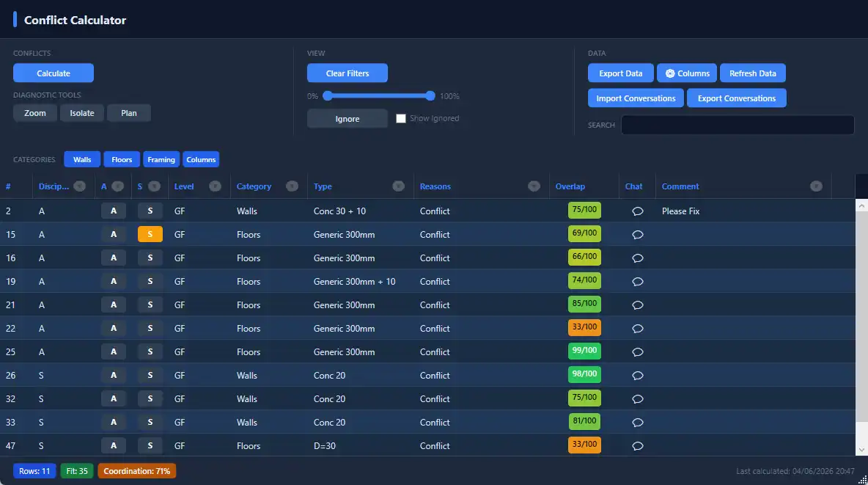
Task: Select the Floors category chip
Action: tap(122, 160)
